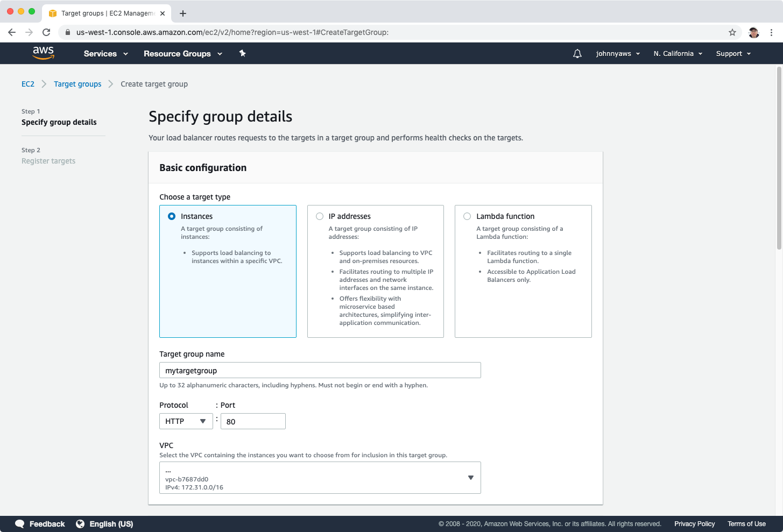The width and height of the screenshot is (783, 532).
Task: Select IP addresses target type radio
Action: (x=320, y=216)
